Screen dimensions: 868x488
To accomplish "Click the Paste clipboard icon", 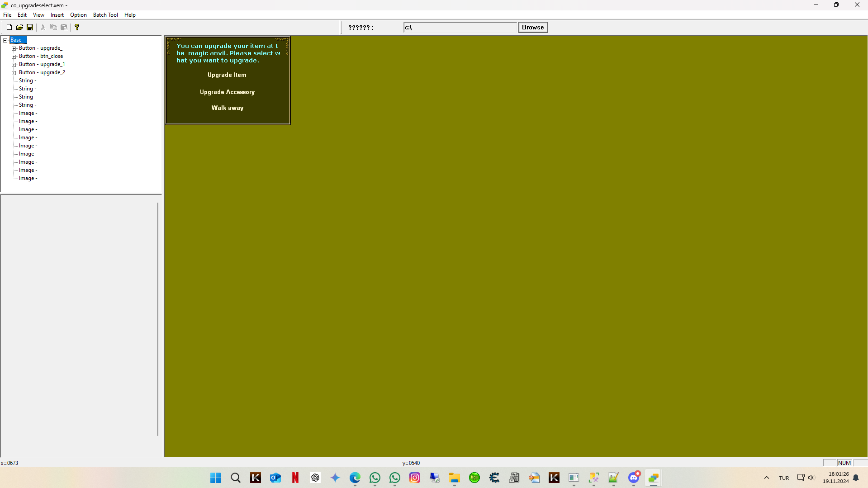I will coord(64,27).
